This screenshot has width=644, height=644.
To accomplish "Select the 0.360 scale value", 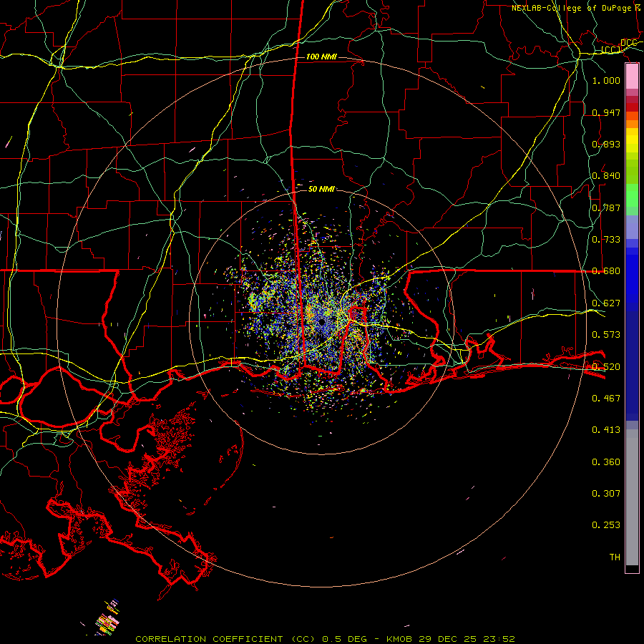I will click(606, 462).
